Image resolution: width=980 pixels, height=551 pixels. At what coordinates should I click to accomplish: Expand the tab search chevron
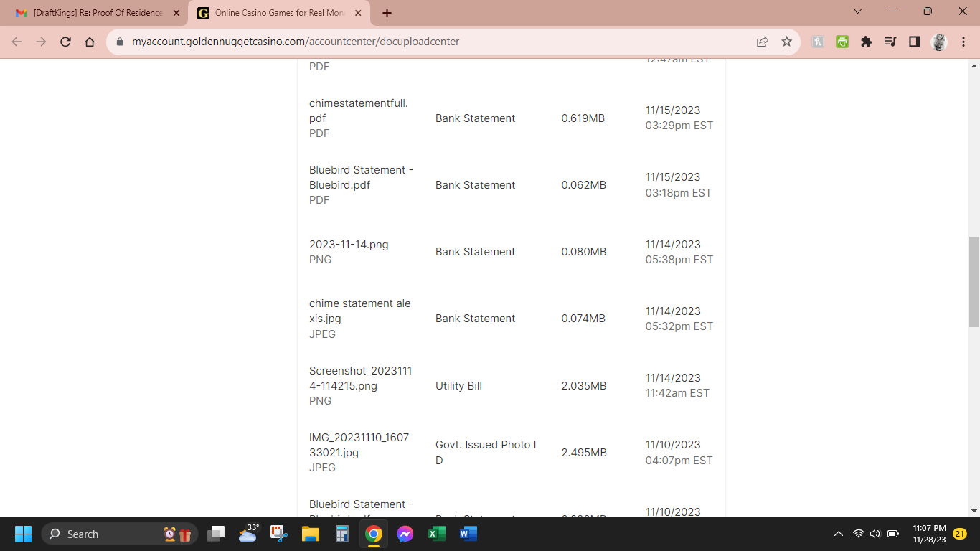(x=857, y=11)
